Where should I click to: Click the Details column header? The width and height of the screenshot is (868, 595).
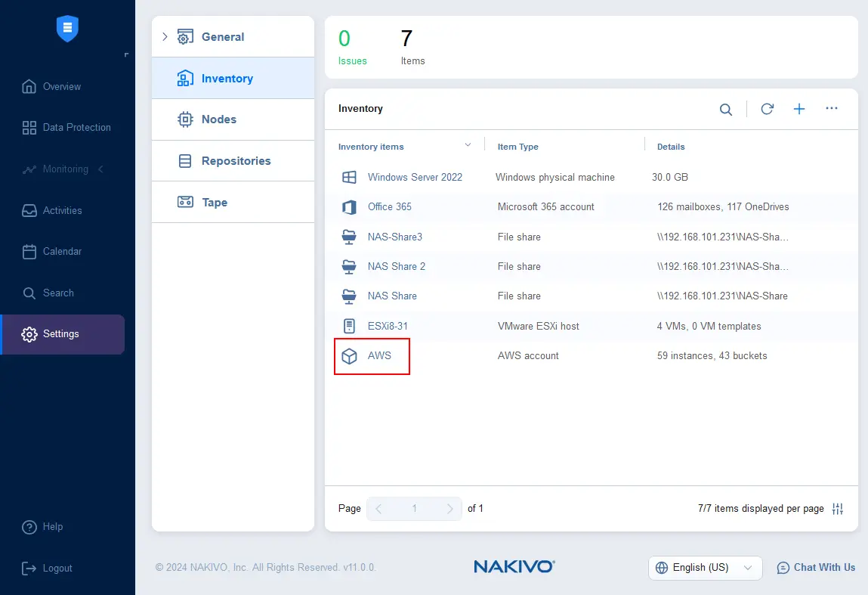pyautogui.click(x=671, y=147)
